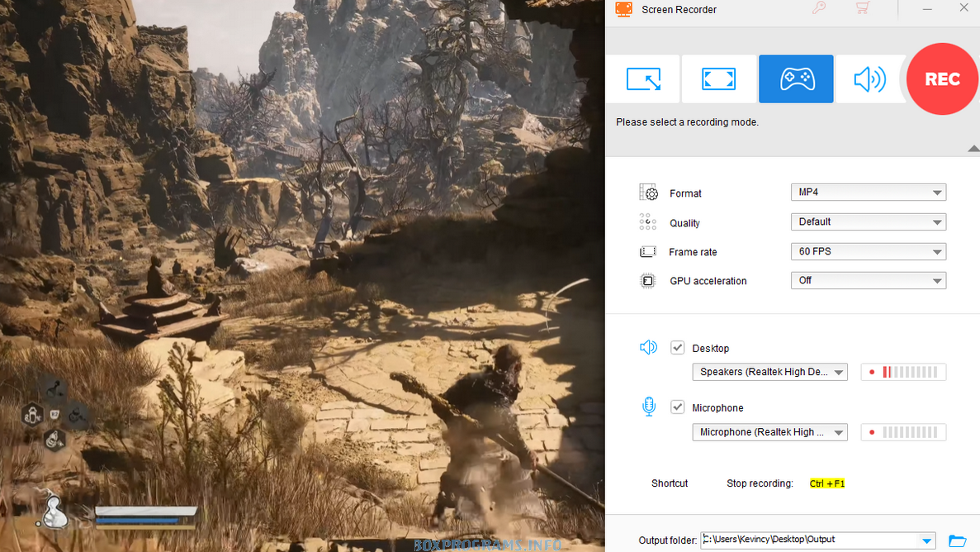Click the desktop speaker icon
The height and width of the screenshot is (552, 980).
[649, 347]
